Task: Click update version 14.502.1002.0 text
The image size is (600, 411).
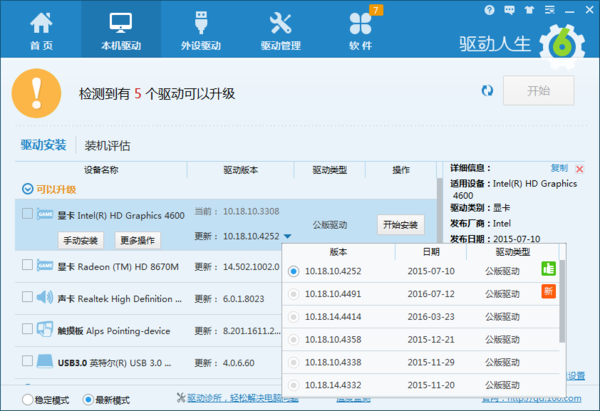Action: pos(251,267)
